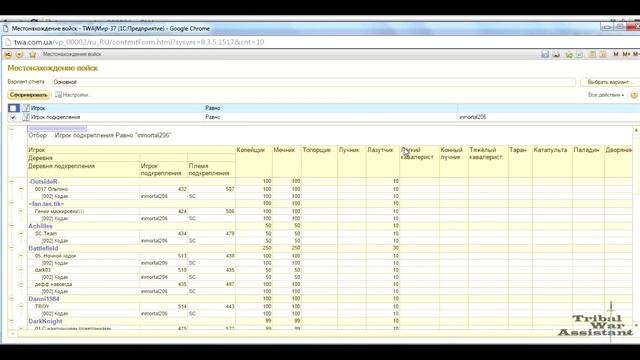Click the Племя подкрепления column header
640x360 pixels.
(x=209, y=169)
